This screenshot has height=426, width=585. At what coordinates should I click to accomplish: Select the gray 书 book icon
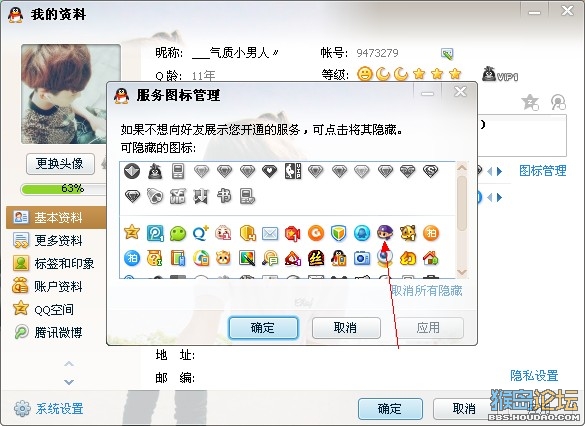coord(224,196)
